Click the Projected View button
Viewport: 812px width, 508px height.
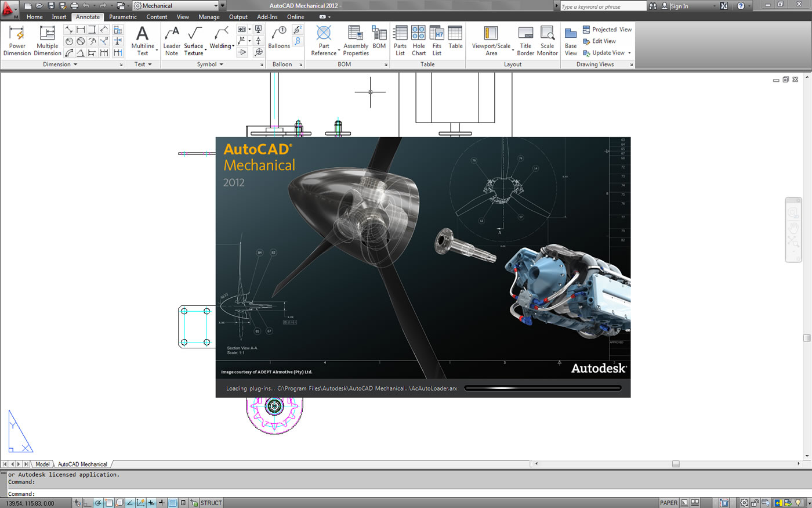pyautogui.click(x=607, y=30)
